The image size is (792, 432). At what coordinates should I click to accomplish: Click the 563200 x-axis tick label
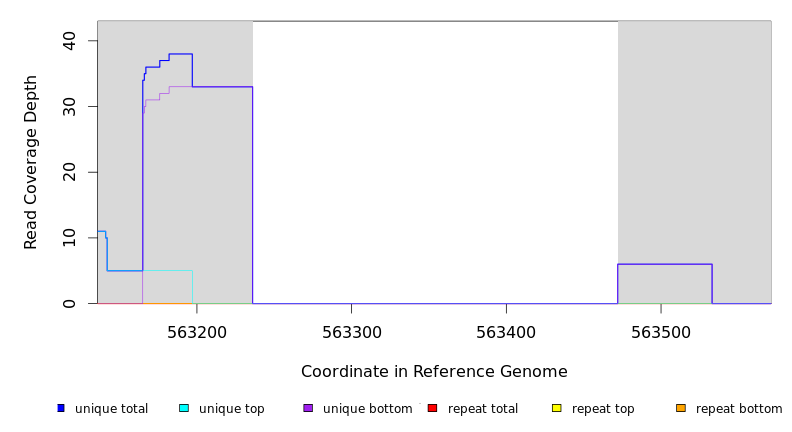tap(196, 332)
